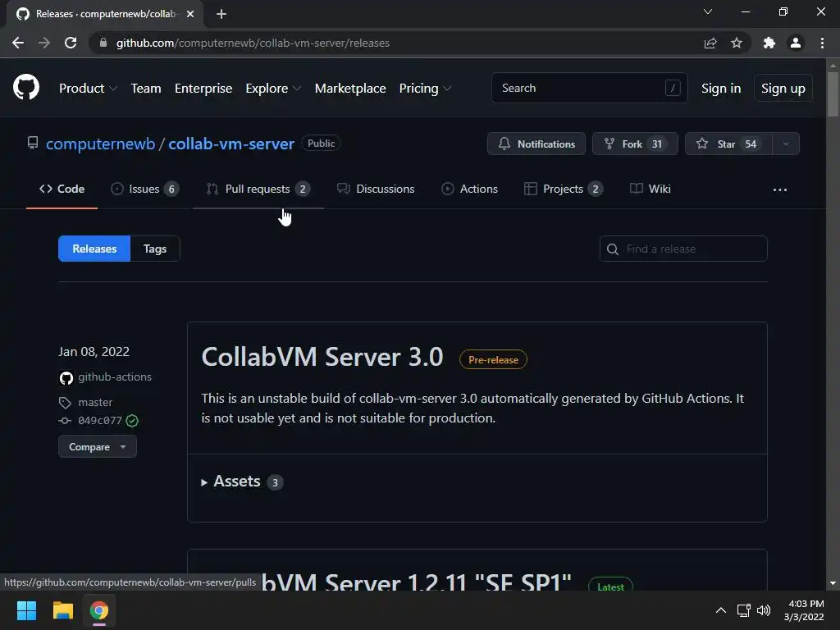Expand the Explore menu
This screenshot has width=840, height=630.
tap(273, 89)
